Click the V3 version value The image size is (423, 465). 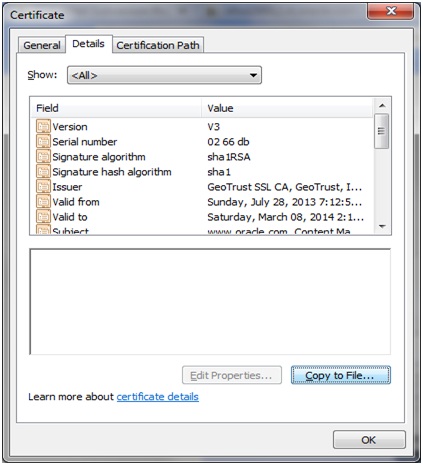pyautogui.click(x=214, y=127)
